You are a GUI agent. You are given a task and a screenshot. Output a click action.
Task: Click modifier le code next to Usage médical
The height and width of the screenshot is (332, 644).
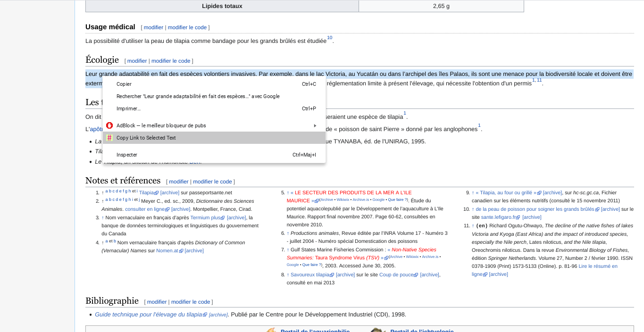[x=187, y=27]
